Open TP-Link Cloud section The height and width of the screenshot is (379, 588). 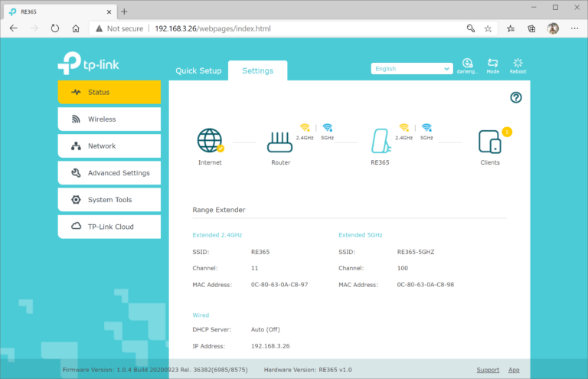click(x=109, y=227)
